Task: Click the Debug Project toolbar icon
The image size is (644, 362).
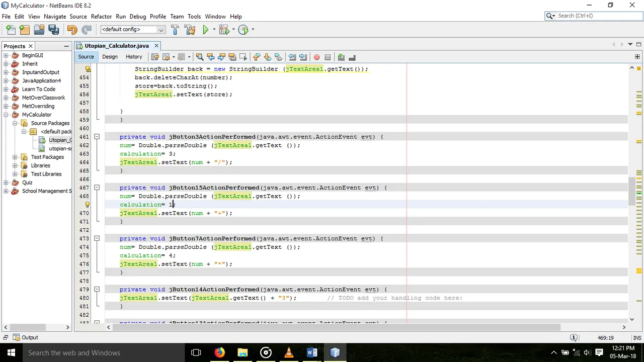Action: (224, 30)
